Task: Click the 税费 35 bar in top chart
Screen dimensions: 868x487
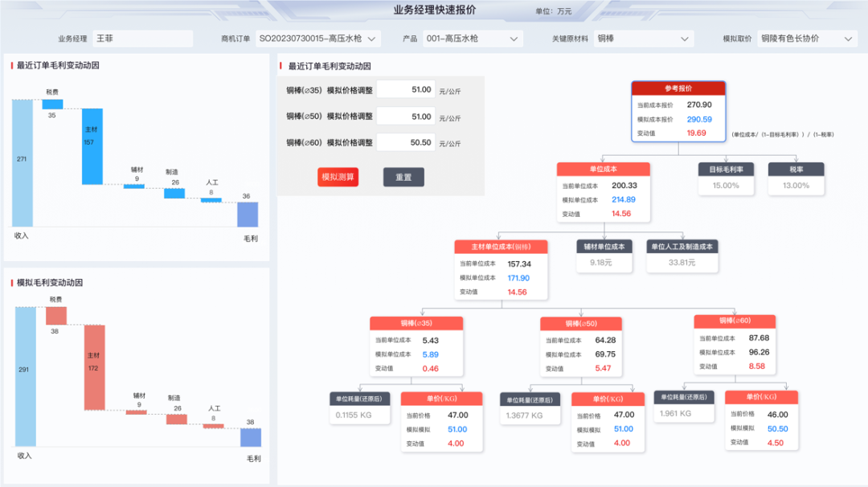Action: (52, 104)
